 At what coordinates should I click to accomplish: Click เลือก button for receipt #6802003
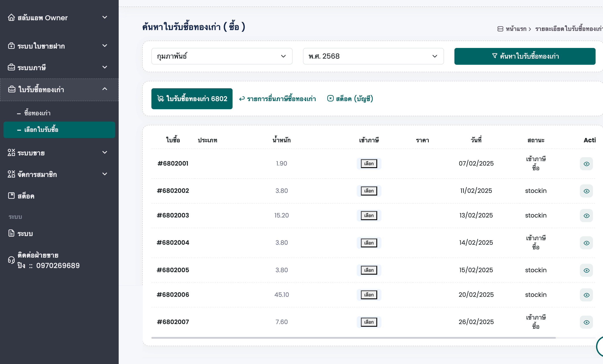click(368, 216)
